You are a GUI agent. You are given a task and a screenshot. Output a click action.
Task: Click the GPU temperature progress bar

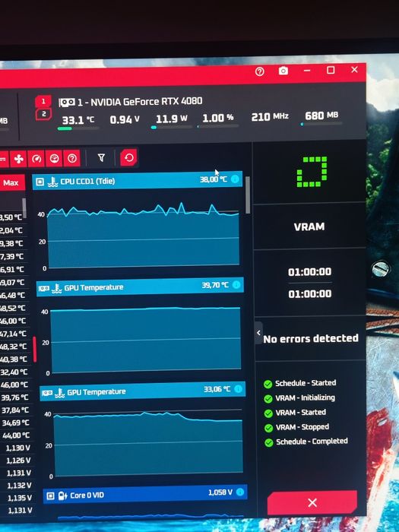78,128
